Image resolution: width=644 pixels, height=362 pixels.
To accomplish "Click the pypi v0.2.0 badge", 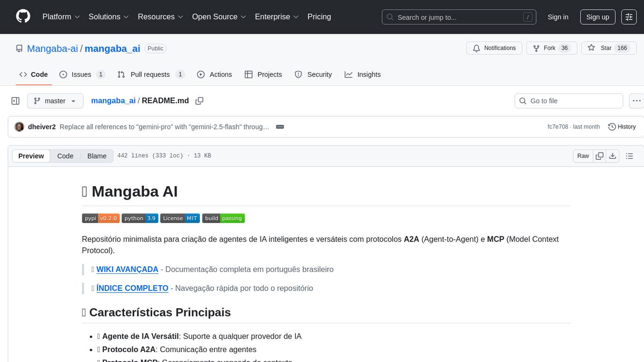I will (x=100, y=218).
